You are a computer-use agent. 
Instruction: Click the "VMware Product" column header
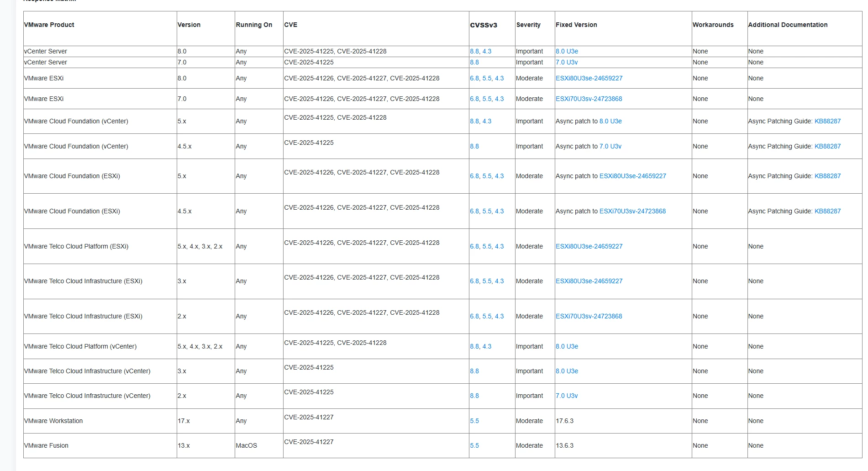[49, 25]
